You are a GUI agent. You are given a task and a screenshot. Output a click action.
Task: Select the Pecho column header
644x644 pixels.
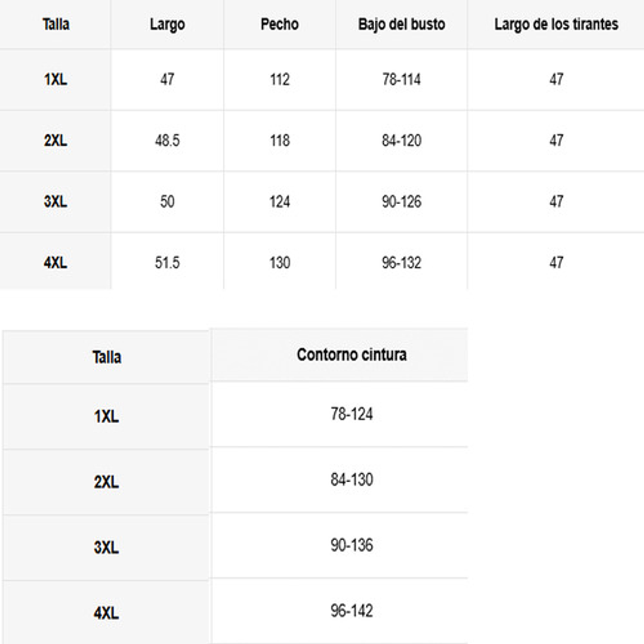pyautogui.click(x=279, y=25)
